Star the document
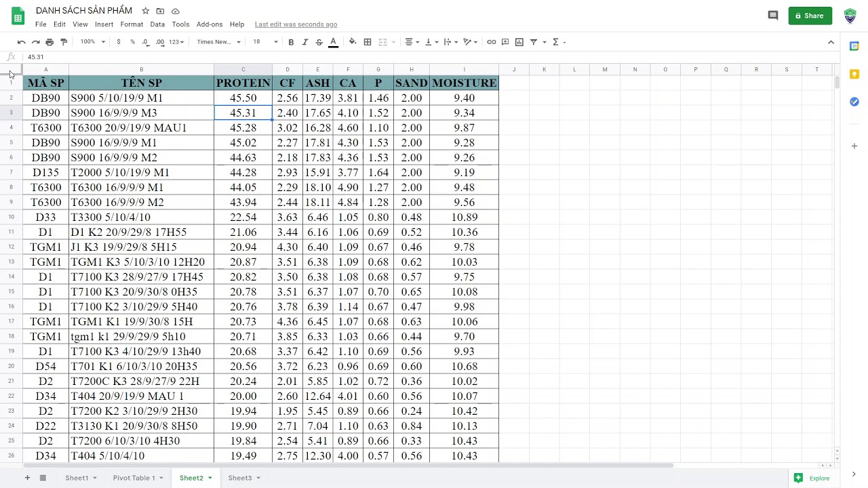The width and height of the screenshot is (868, 488). click(x=145, y=11)
